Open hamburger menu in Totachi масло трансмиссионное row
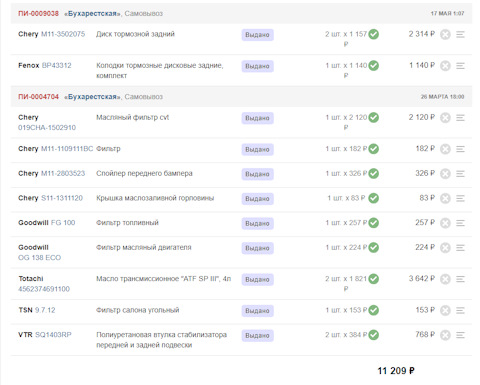Viewport: 480px width, 385px height. pyautogui.click(x=460, y=279)
